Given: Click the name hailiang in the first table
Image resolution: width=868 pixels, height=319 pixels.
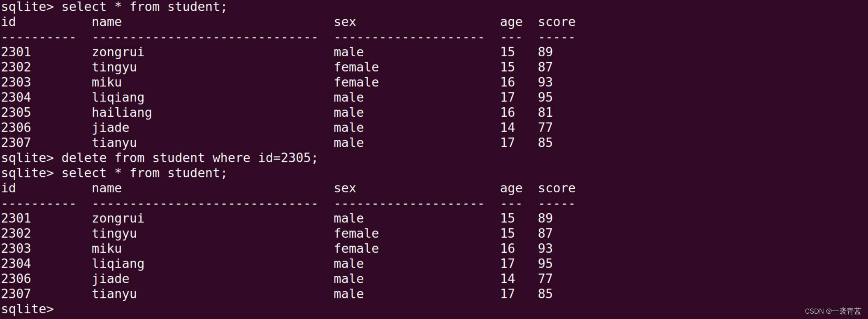Looking at the screenshot, I should tap(122, 113).
